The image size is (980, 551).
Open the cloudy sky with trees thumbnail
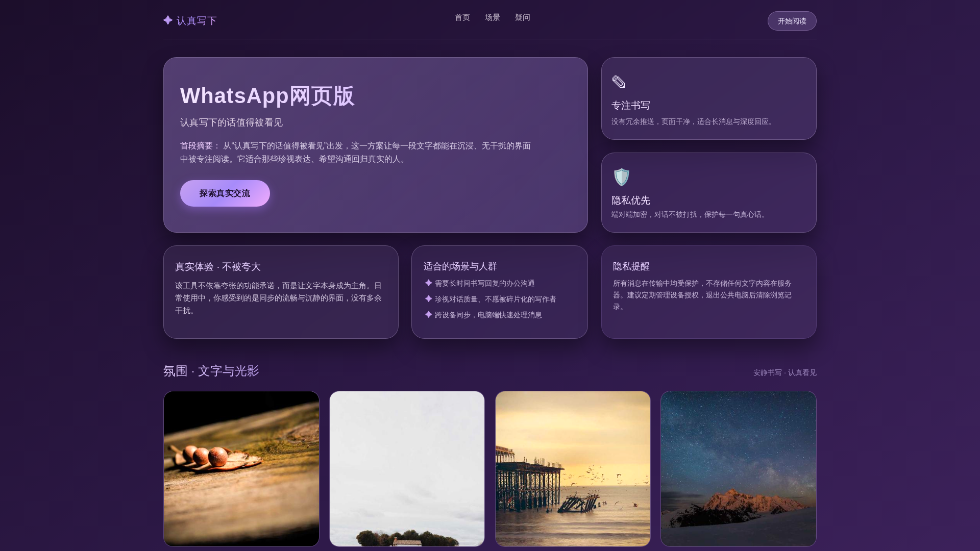[x=407, y=469]
